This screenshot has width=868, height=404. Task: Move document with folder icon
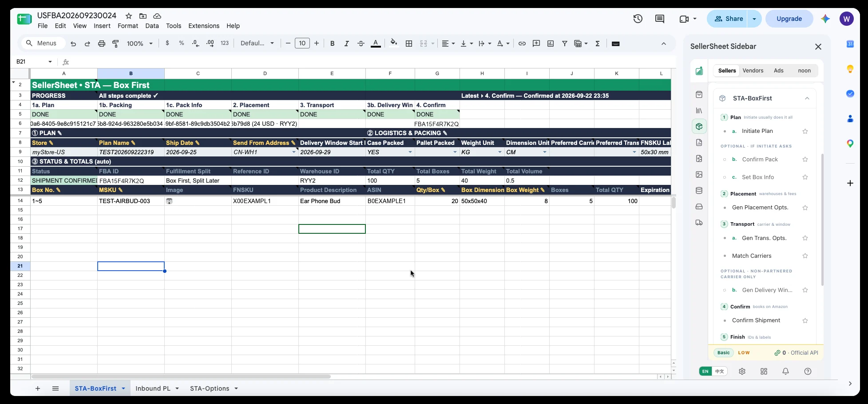coord(143,16)
